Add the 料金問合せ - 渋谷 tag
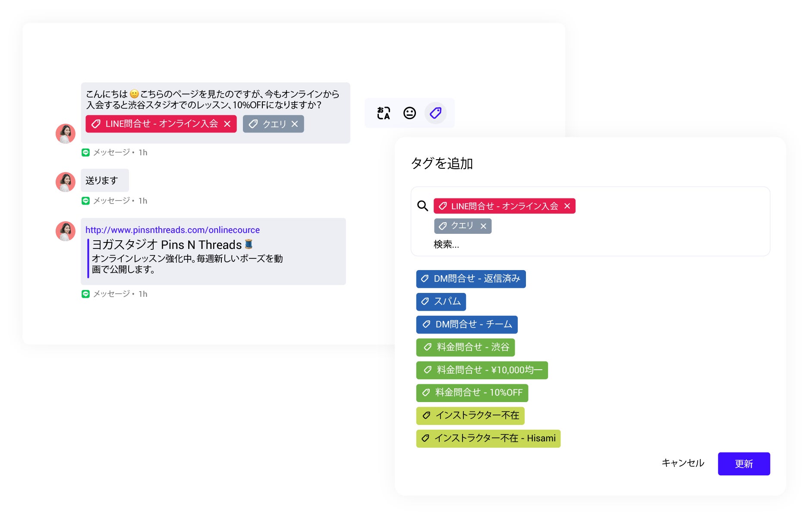The image size is (812, 522). pos(466,347)
